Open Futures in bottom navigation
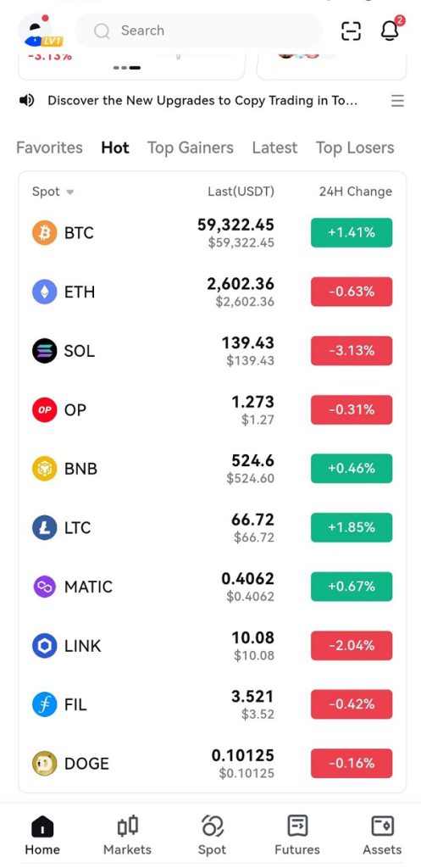The height and width of the screenshot is (868, 421). coord(297,836)
